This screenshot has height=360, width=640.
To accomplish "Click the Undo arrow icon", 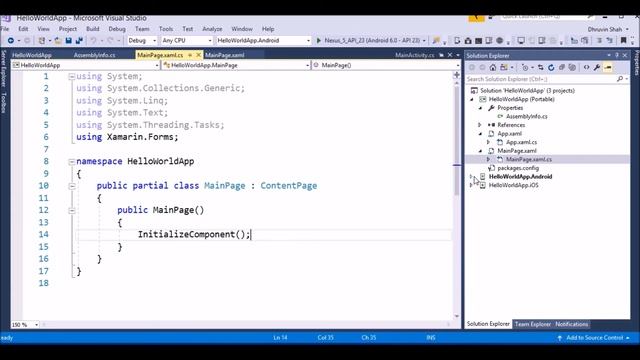I will pyautogui.click(x=93, y=40).
